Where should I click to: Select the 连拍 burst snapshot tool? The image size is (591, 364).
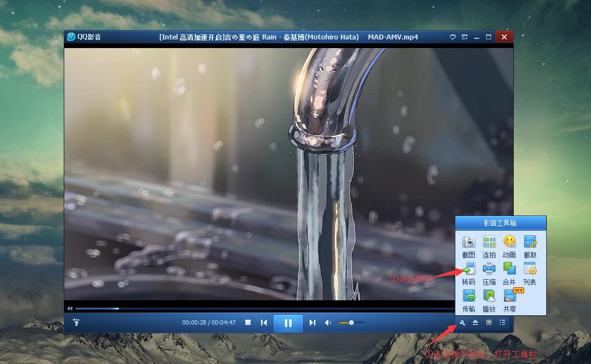489,242
